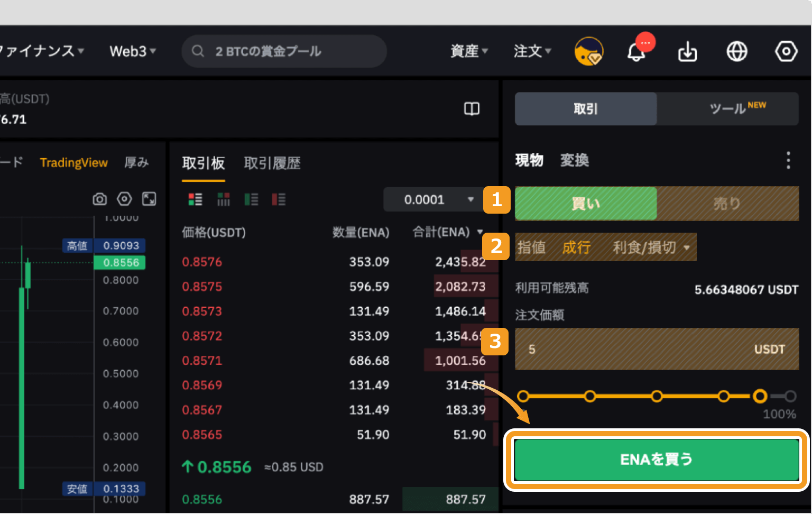Viewport: 812px width, 514px height.
Task: Select ask price 0.8565 row
Action: pos(334,435)
